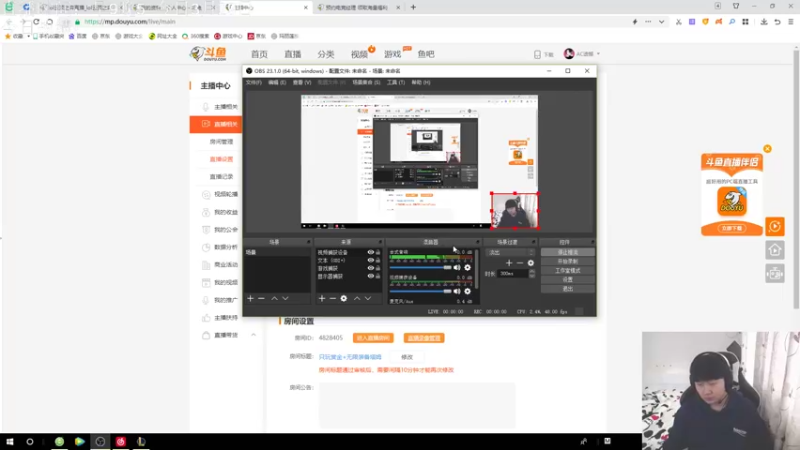This screenshot has width=800, height=450.
Task: Mute the second mixer channel
Action: click(457, 291)
